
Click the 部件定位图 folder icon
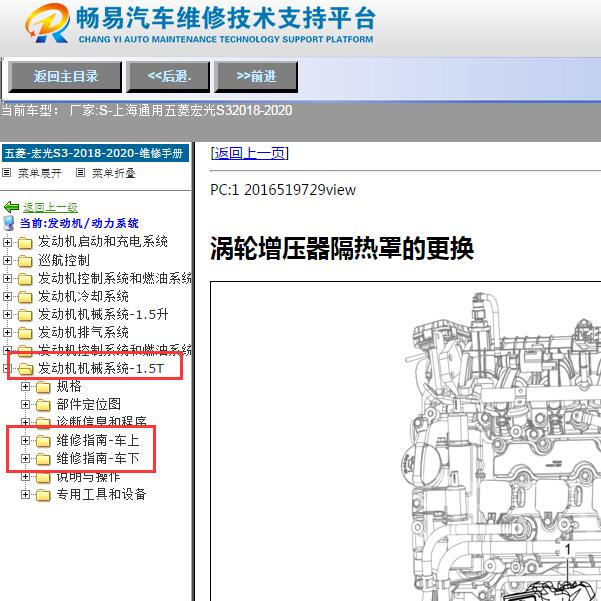(43, 405)
